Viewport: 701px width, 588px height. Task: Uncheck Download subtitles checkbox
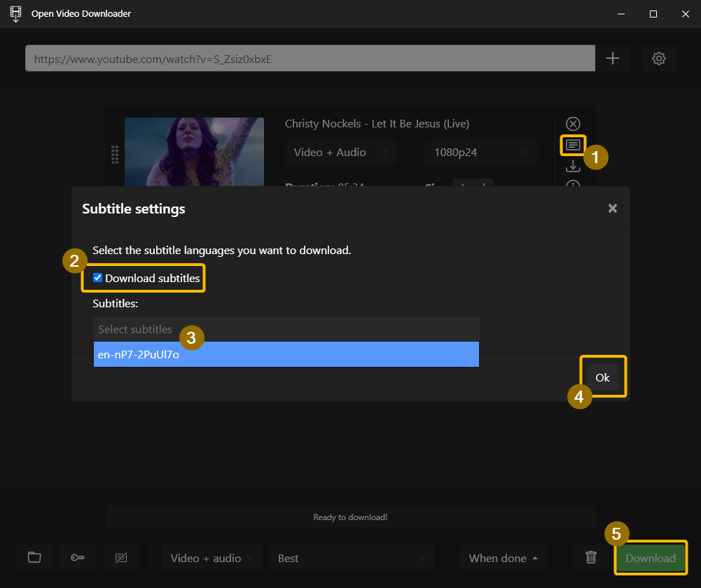point(97,278)
